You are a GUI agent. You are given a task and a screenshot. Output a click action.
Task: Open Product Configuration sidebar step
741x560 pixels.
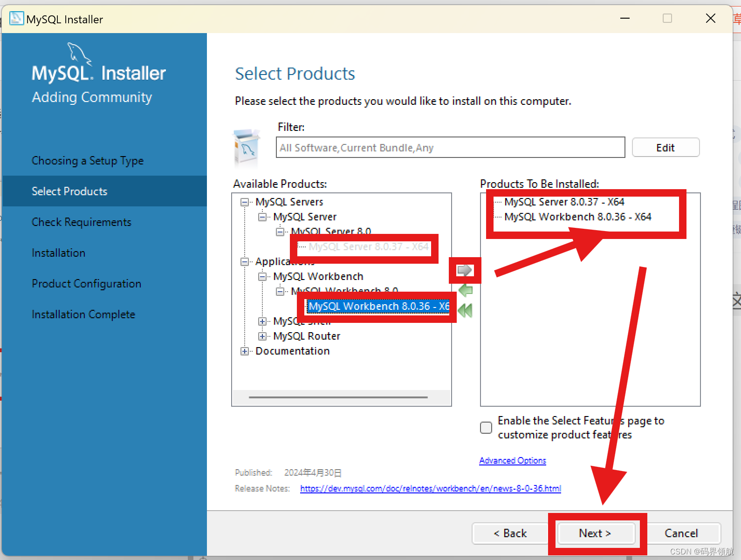tap(87, 284)
